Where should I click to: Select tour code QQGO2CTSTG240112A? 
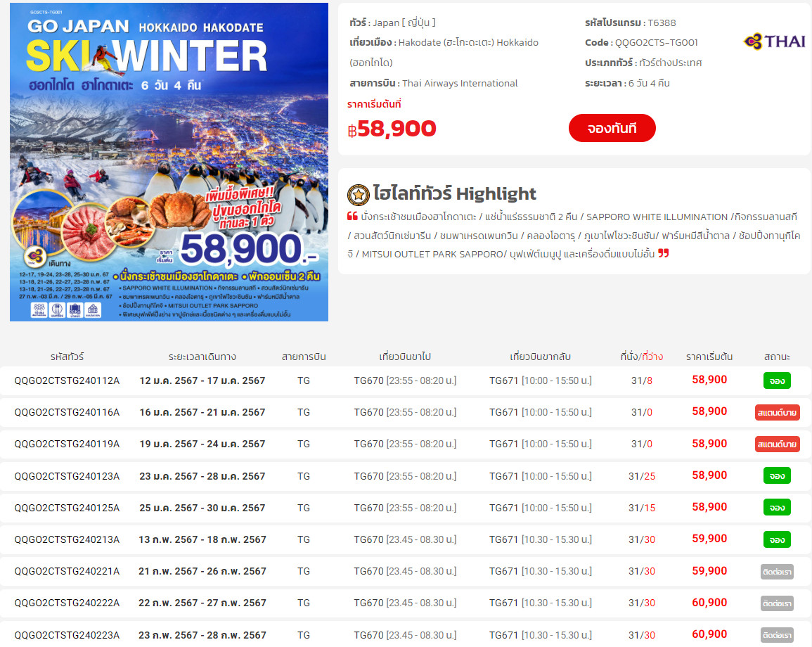pyautogui.click(x=67, y=380)
